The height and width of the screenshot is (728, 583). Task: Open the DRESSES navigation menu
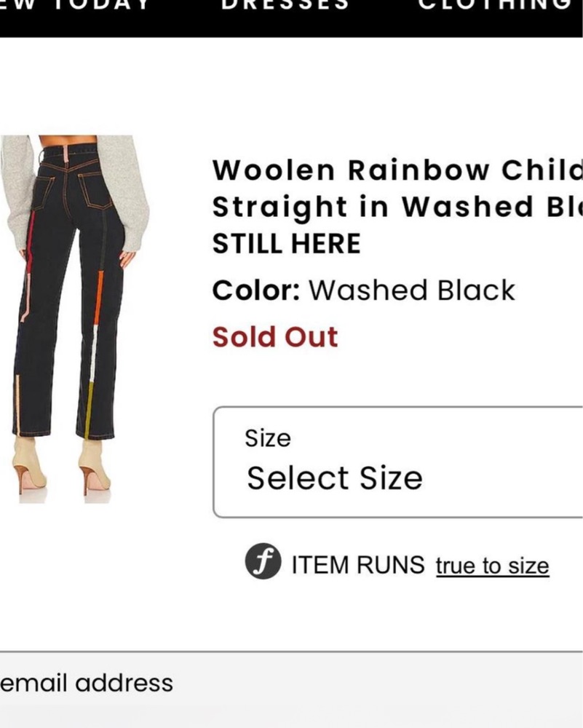coord(285,4)
